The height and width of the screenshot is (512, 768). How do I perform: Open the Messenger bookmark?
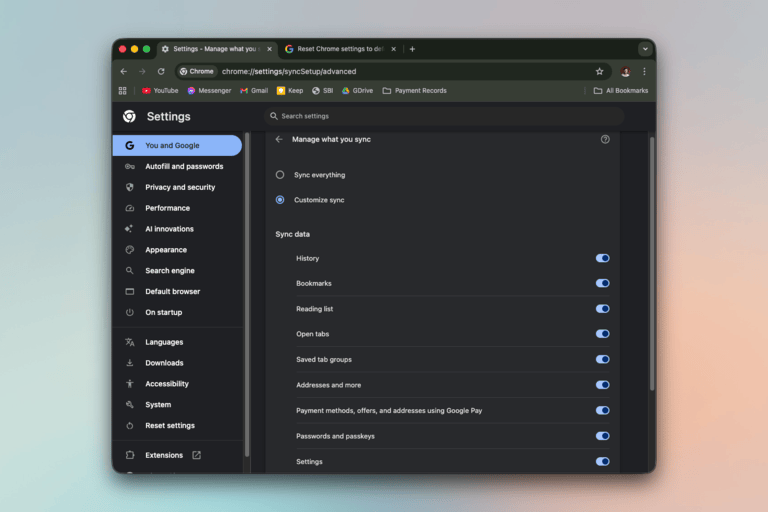(209, 91)
